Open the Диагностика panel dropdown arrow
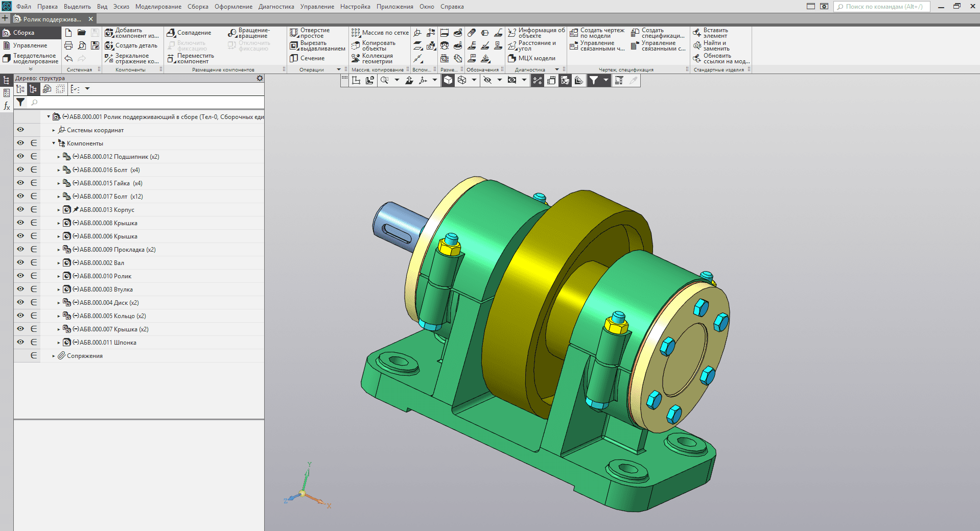The height and width of the screenshot is (531, 980). [557, 69]
